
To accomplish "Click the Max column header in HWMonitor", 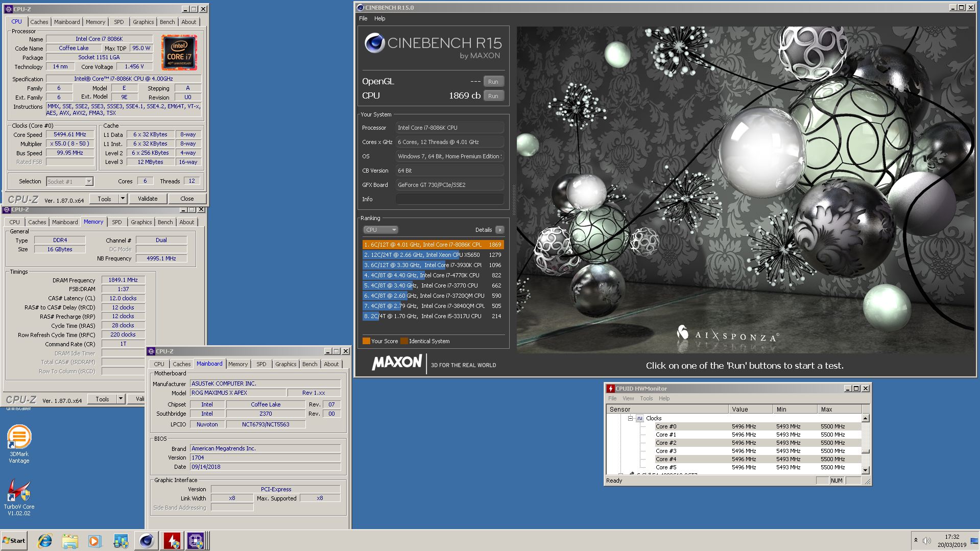I will pyautogui.click(x=840, y=410).
